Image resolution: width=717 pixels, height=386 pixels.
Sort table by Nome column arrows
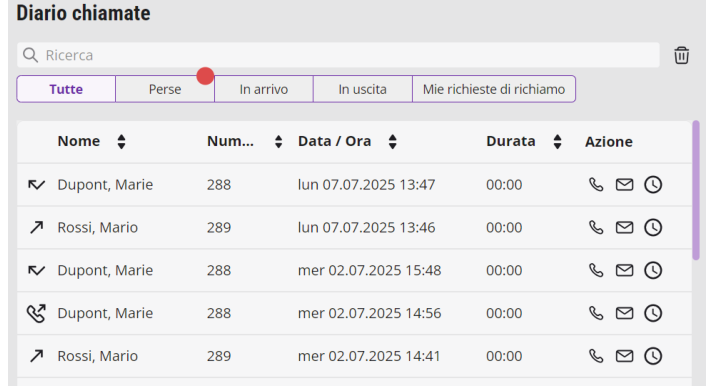coord(121,142)
